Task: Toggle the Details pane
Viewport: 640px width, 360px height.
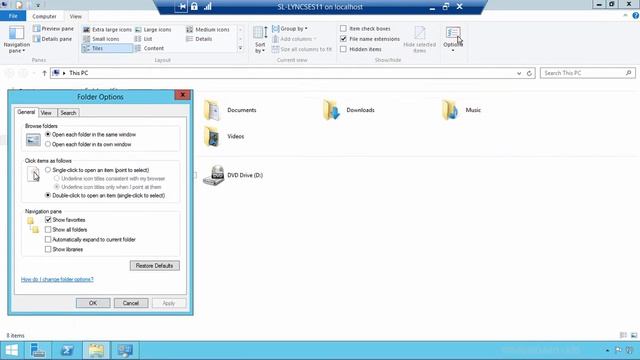Action: click(x=53, y=39)
